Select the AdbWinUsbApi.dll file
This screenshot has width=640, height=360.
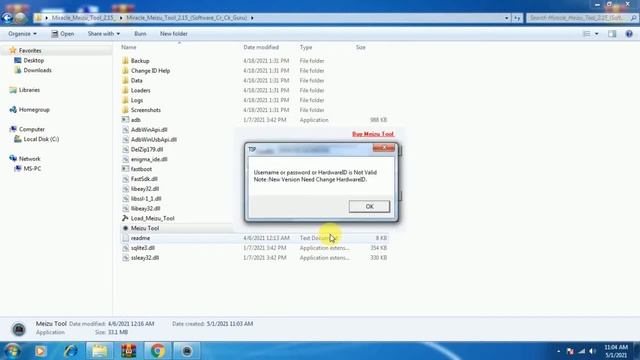pyautogui.click(x=153, y=140)
